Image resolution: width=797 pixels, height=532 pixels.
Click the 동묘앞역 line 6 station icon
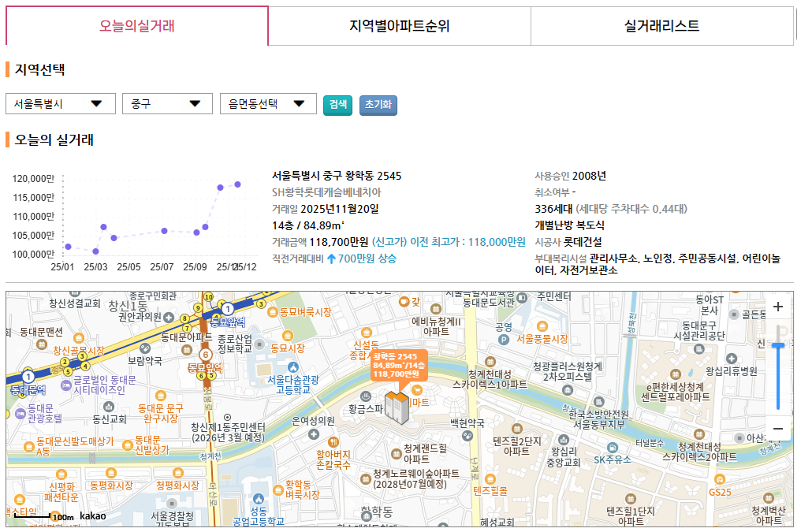tap(205, 355)
